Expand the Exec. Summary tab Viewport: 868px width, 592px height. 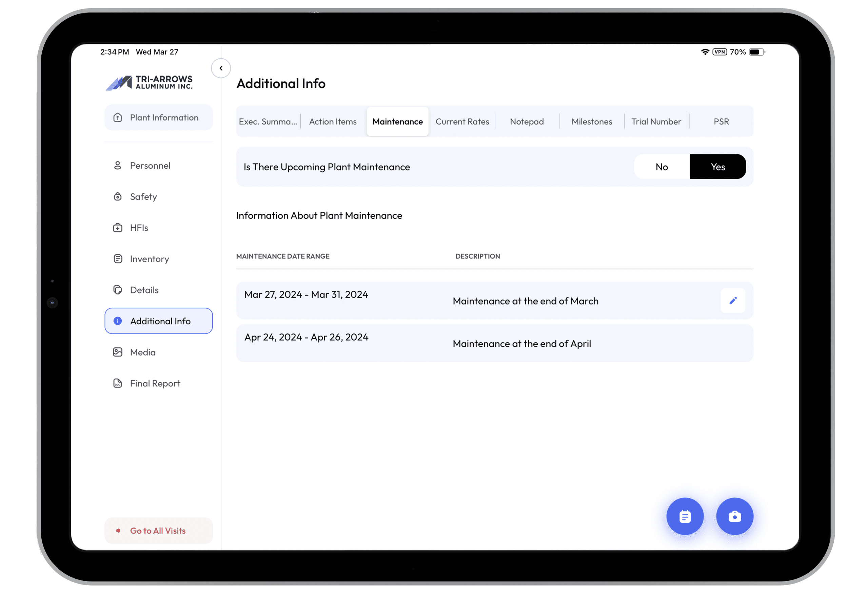pos(268,121)
